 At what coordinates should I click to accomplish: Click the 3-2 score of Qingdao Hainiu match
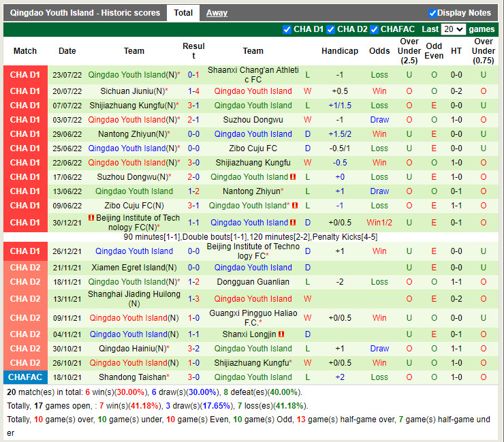pyautogui.click(x=193, y=349)
